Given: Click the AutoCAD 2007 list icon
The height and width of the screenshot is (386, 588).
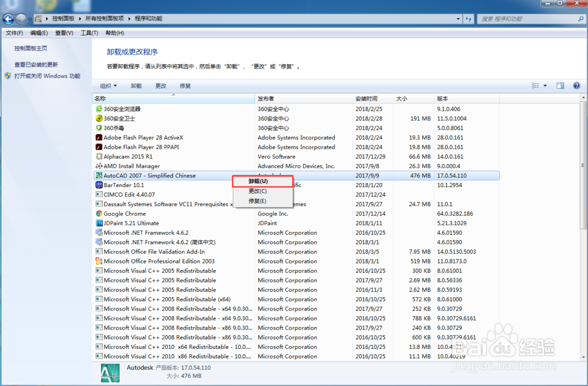Looking at the screenshot, I should tap(99, 175).
